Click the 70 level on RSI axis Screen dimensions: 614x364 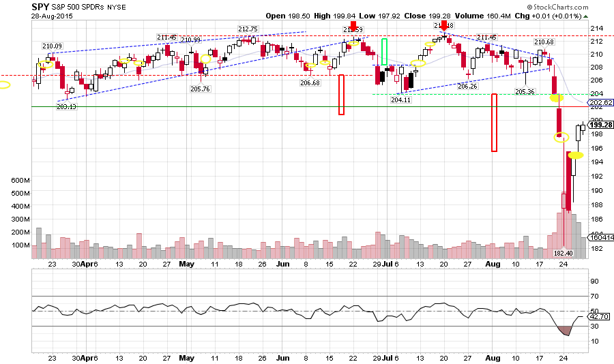(x=594, y=297)
